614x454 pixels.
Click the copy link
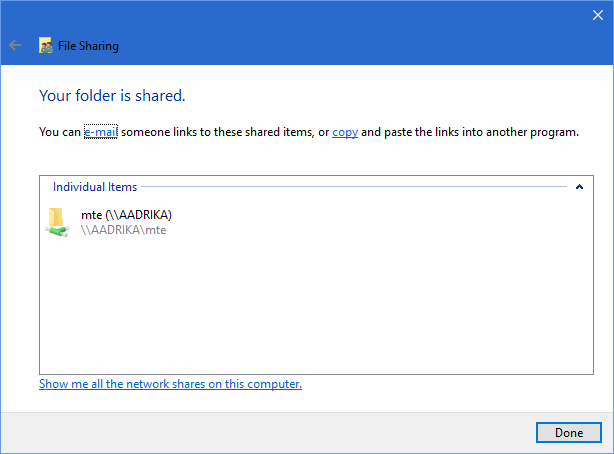345,132
